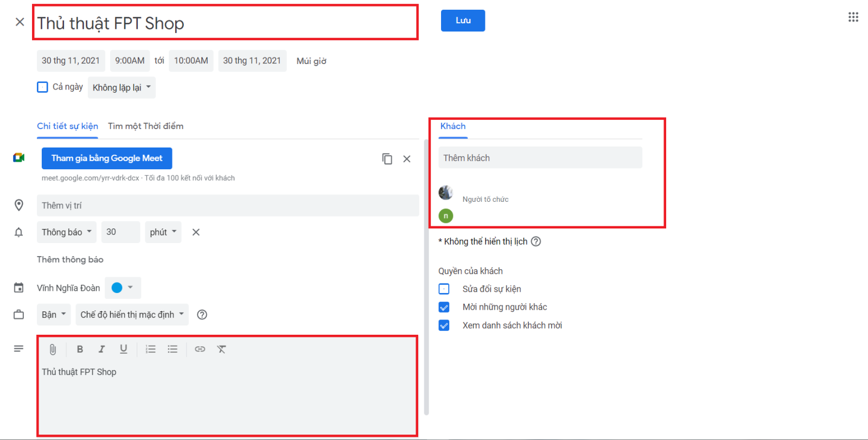Insert a bulleted list
Screen dimensions: 868x440
click(173, 349)
